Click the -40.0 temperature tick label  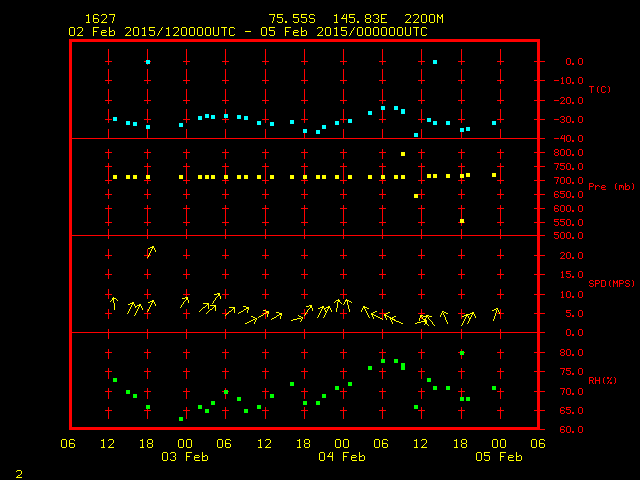(x=566, y=139)
